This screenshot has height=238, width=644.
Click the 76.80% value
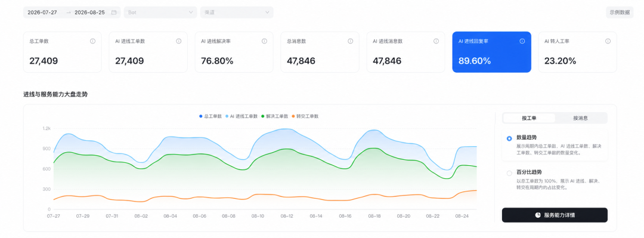(x=217, y=61)
